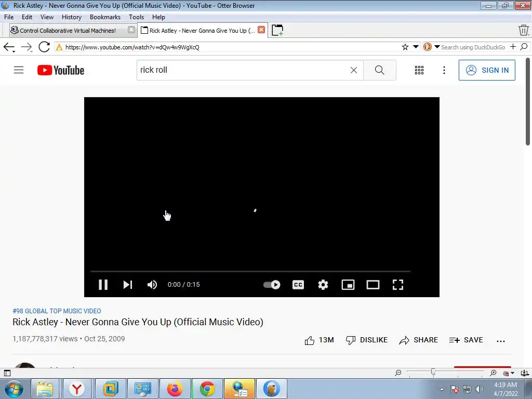Click the video progress bar
Viewport: 532px width, 399px height.
tap(250, 271)
